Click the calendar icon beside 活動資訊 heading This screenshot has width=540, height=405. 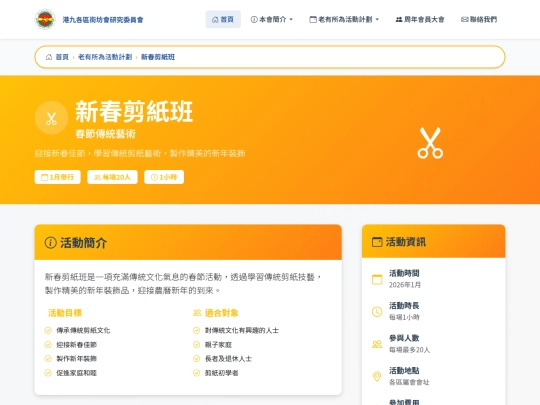[x=377, y=242]
